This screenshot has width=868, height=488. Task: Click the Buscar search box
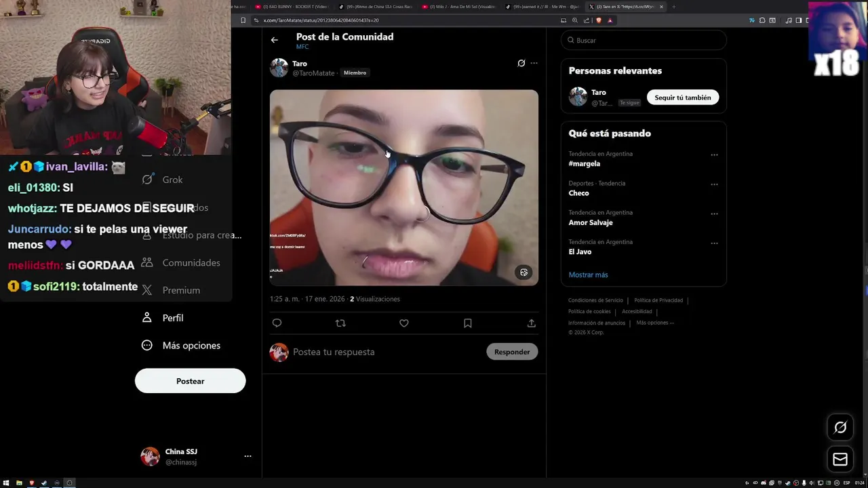644,40
